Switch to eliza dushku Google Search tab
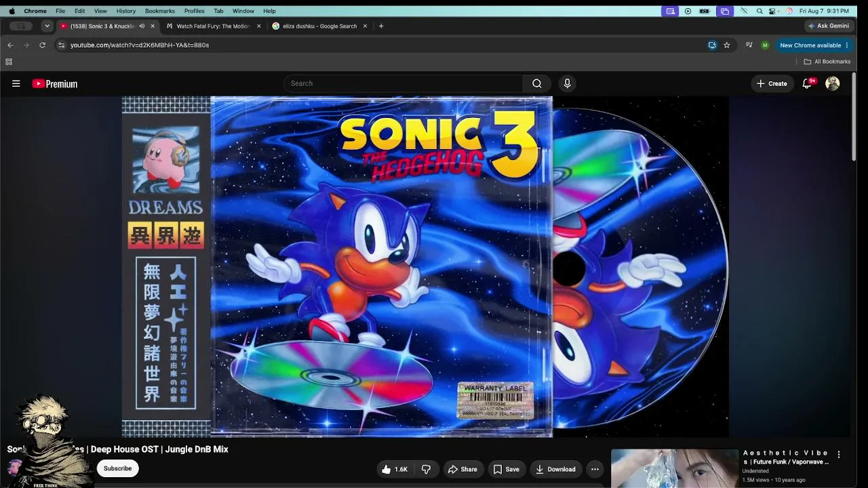868x488 pixels. (x=319, y=26)
